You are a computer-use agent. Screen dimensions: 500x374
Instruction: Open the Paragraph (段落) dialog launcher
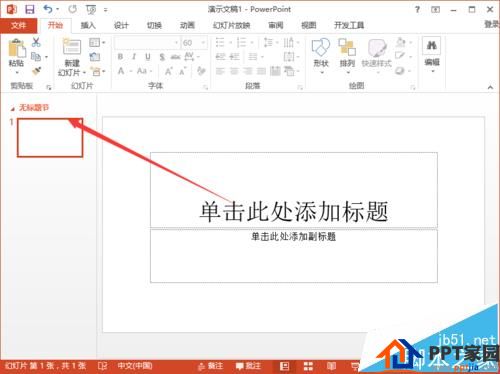pos(300,87)
